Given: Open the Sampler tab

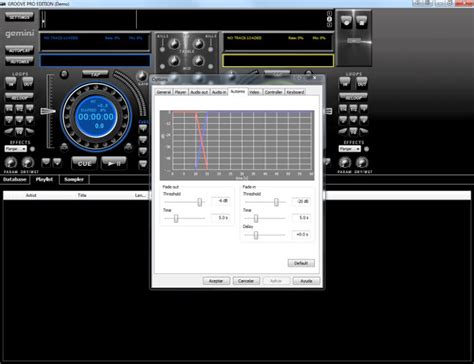Looking at the screenshot, I should click(74, 180).
